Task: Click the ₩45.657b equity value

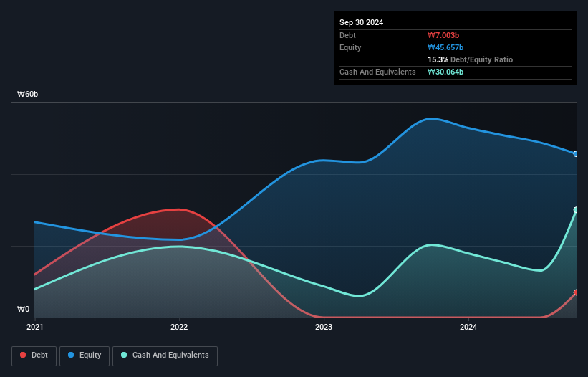Action: [445, 47]
